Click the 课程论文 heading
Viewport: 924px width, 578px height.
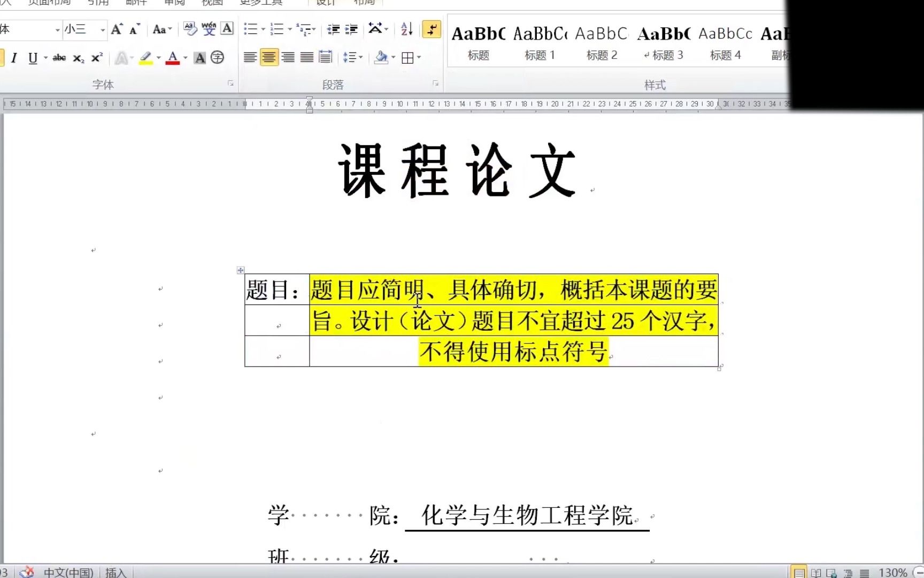458,171
